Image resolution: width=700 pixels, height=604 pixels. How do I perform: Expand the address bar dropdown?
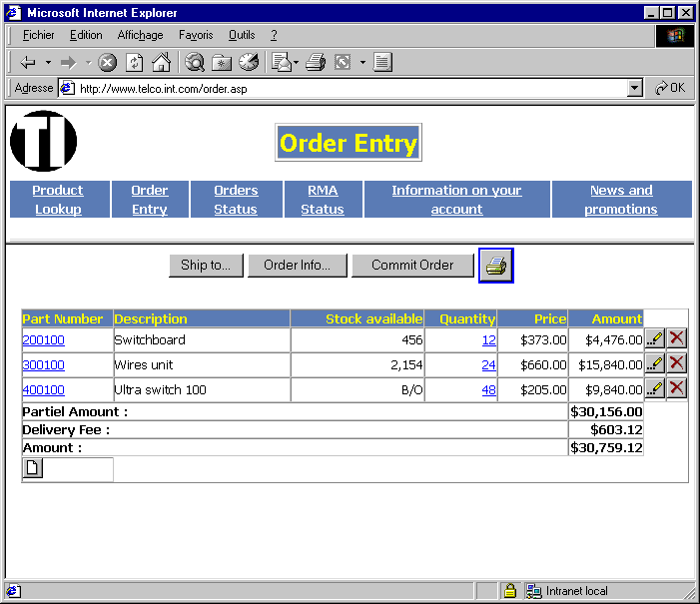(x=634, y=88)
